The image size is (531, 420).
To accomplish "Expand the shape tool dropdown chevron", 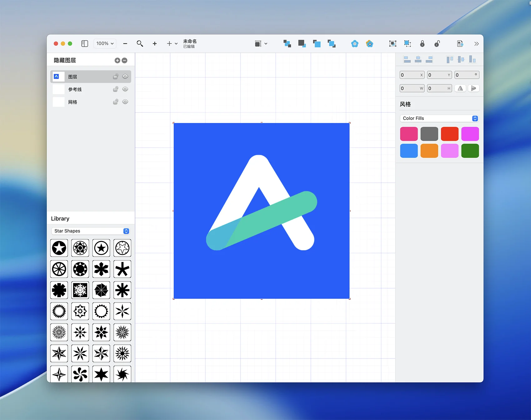I will pyautogui.click(x=266, y=44).
